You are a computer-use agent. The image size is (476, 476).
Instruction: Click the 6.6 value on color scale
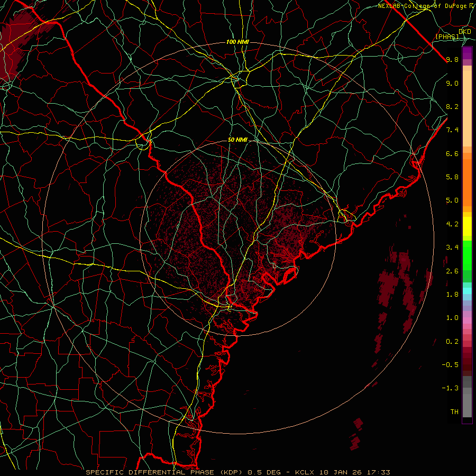pyautogui.click(x=452, y=153)
